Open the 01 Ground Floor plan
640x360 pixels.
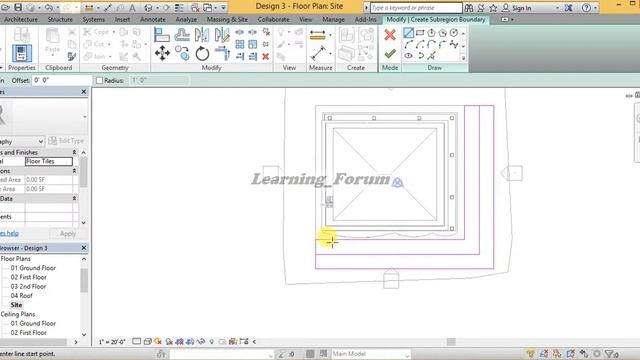click(33, 268)
